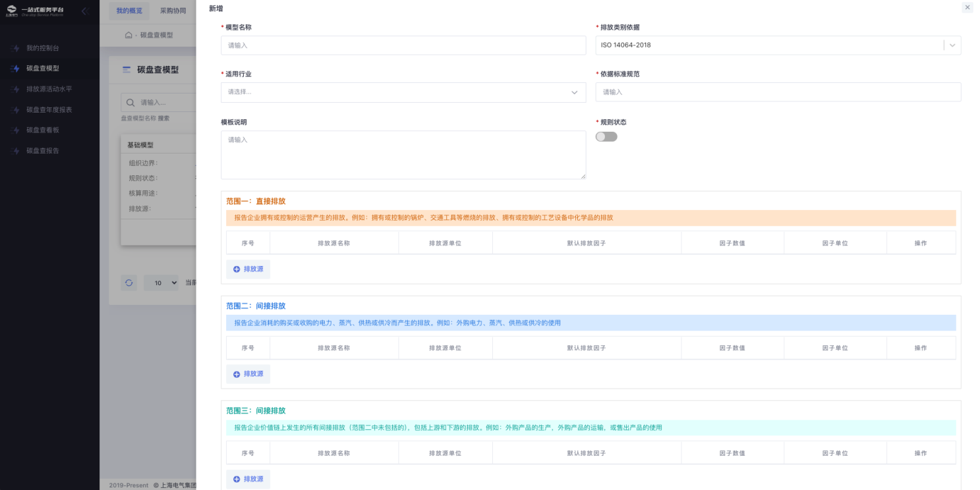Click the plus icon to add a 范围二 排放源
The image size is (980, 490).
pos(237,374)
